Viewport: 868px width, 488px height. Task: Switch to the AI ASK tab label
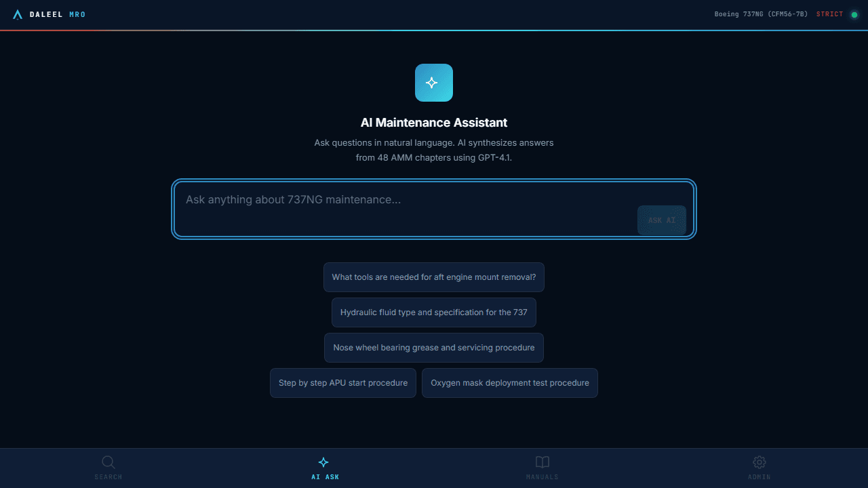pos(325,477)
